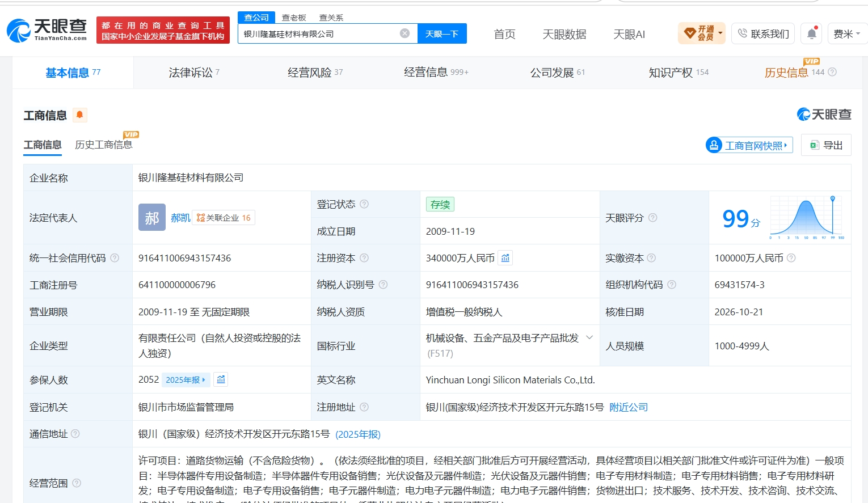Click help icon next to 纳税人识别号
868x503 pixels.
tap(383, 285)
